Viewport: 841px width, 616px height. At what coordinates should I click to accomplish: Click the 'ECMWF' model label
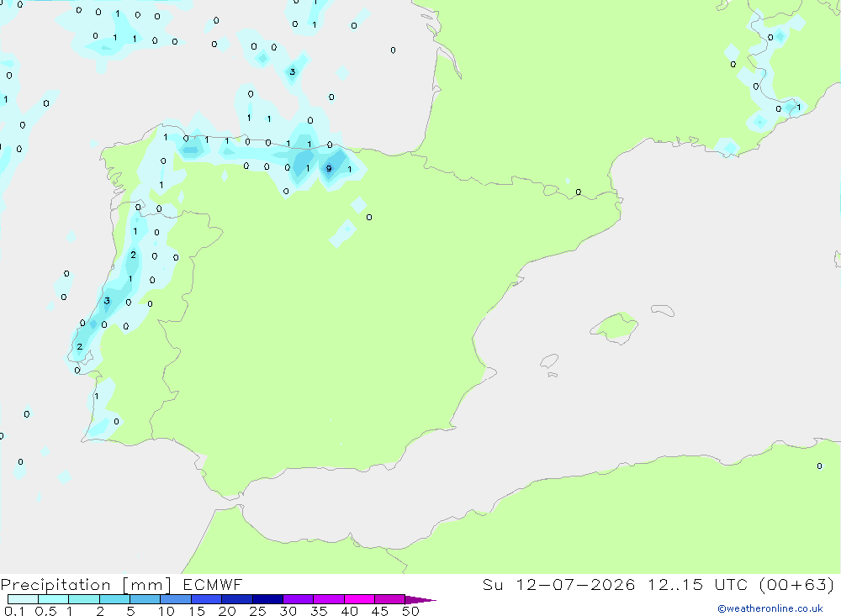(x=213, y=584)
